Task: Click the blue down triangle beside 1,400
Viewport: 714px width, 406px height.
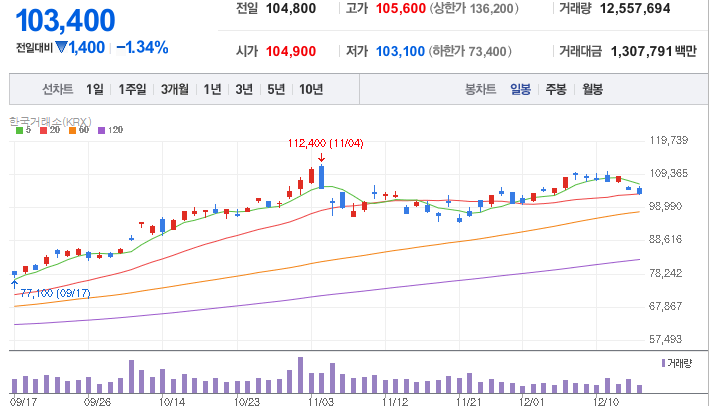Action: (x=61, y=47)
